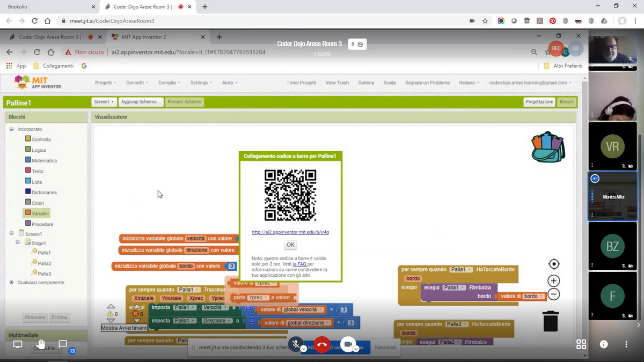Click the Jitsi share screen icon
644x362 pixels.
click(18, 344)
